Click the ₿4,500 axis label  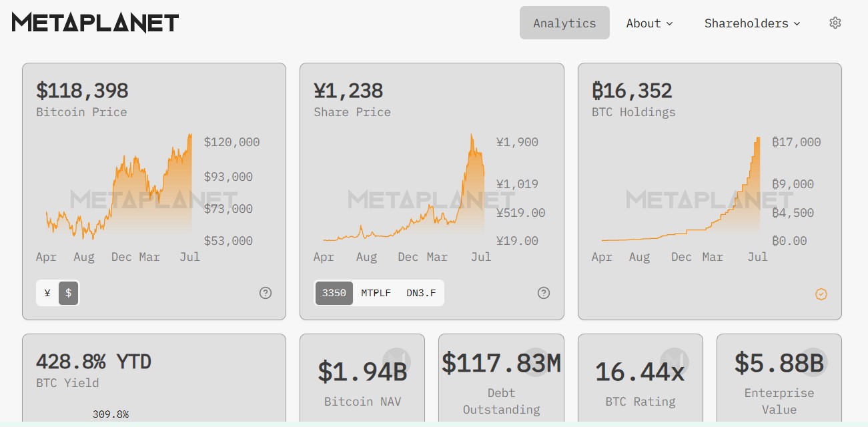click(x=793, y=213)
